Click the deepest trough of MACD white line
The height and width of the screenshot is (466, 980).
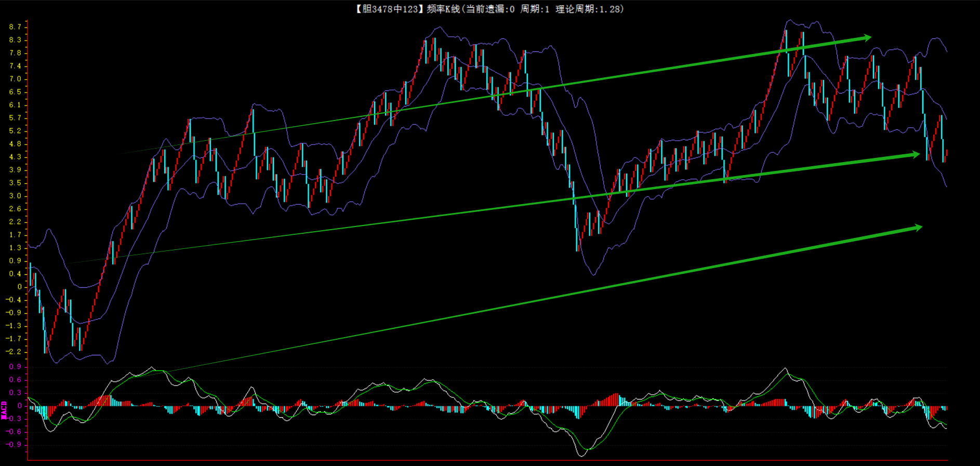coord(581,456)
